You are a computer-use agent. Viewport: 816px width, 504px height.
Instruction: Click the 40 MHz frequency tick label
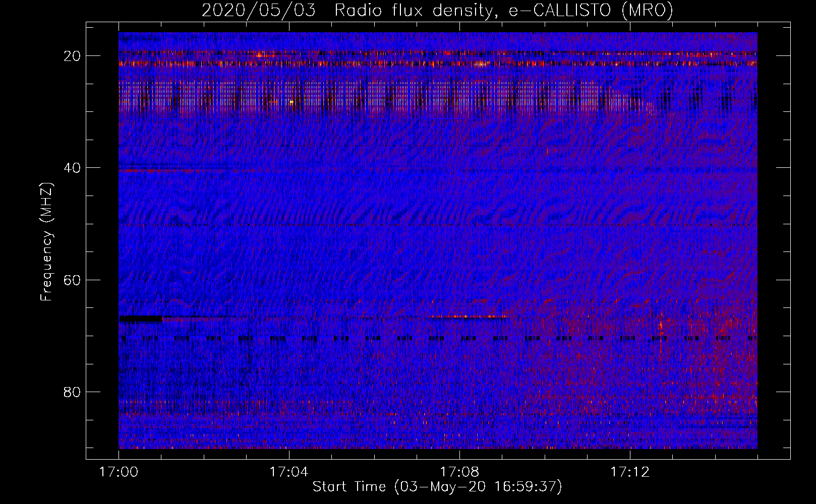coord(73,168)
